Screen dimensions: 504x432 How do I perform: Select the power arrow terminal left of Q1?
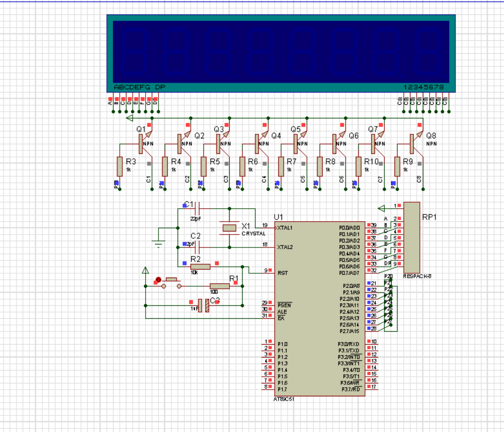click(x=130, y=118)
